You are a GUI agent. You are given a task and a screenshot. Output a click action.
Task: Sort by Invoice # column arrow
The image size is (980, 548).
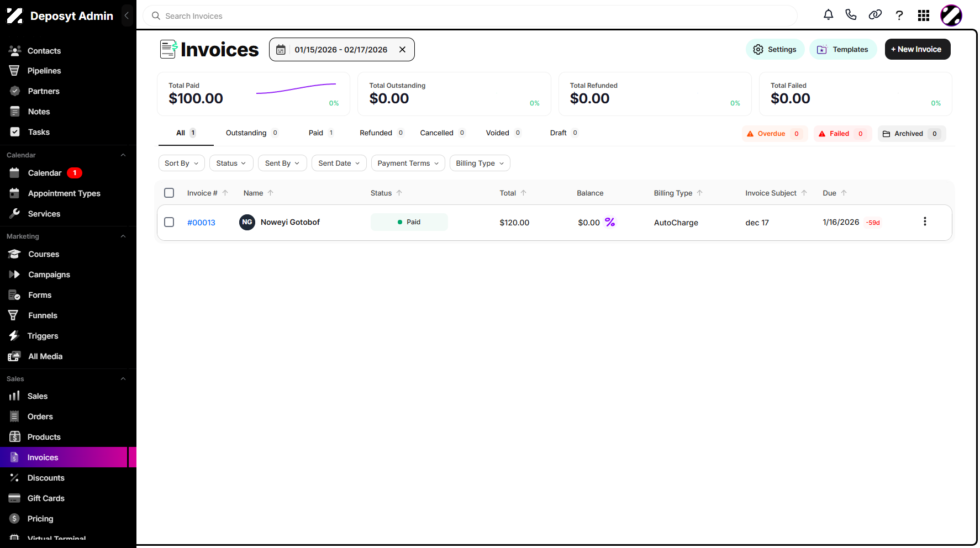point(225,193)
